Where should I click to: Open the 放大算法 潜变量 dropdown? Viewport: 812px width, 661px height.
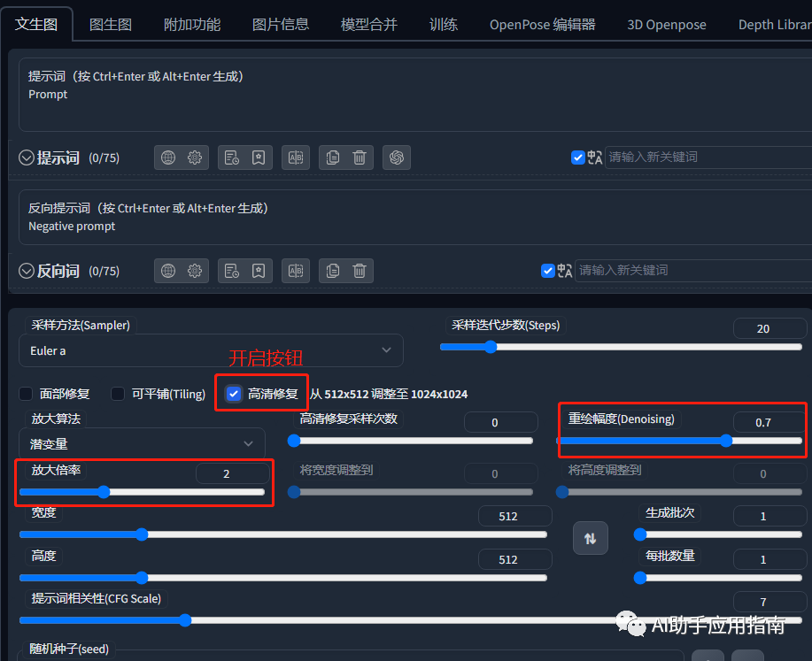(142, 443)
